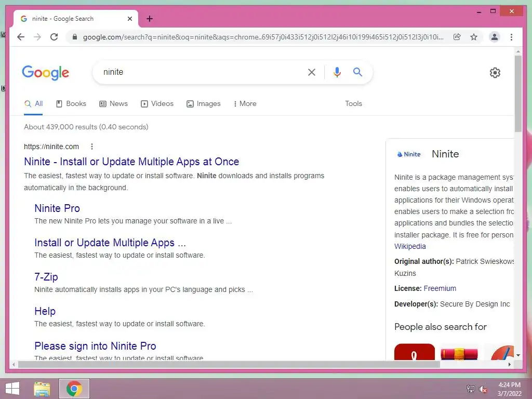Screen dimensions: 532x399
Task: Open the clock showing 4:24 PM
Action: [x=509, y=389]
